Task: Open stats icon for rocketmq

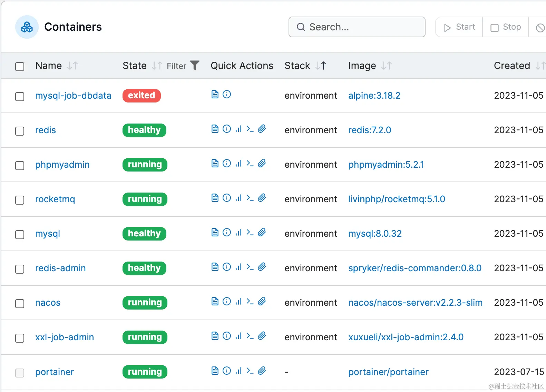Action: [238, 198]
